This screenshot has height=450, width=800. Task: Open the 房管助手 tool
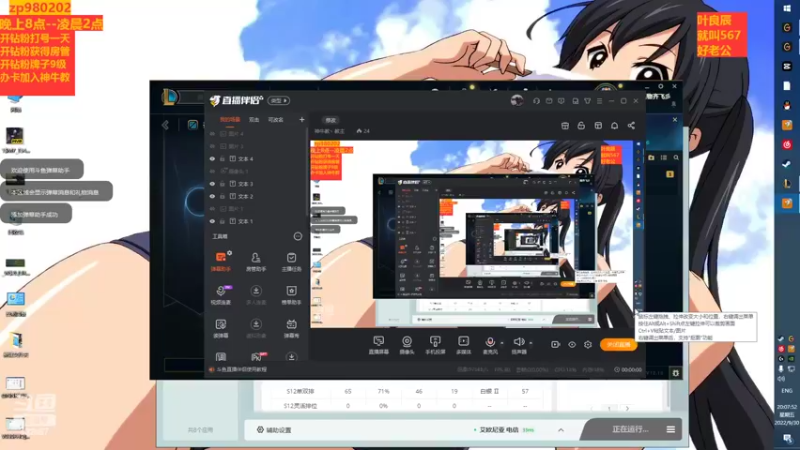tap(256, 261)
